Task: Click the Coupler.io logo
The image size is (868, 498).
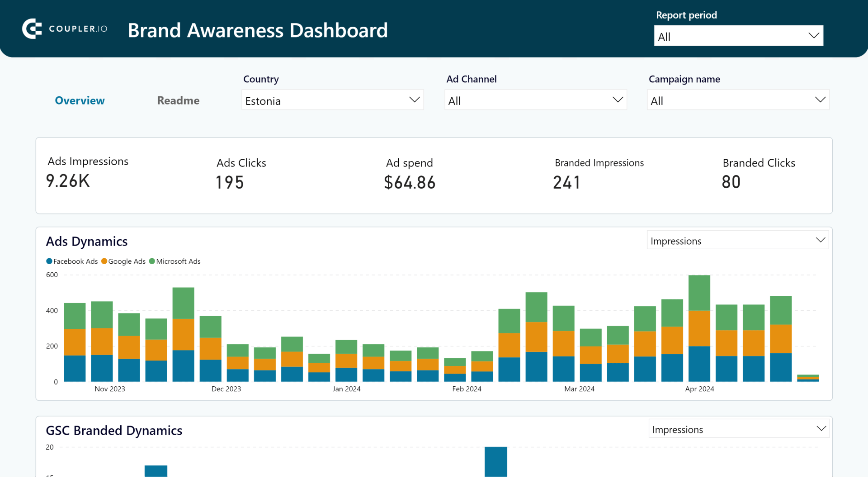Action: coord(64,28)
